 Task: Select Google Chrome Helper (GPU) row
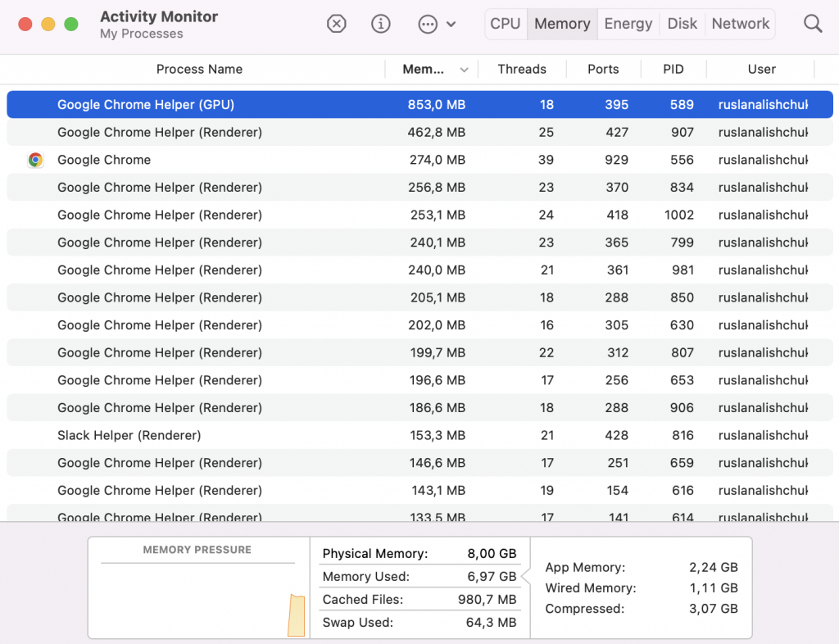(419, 104)
